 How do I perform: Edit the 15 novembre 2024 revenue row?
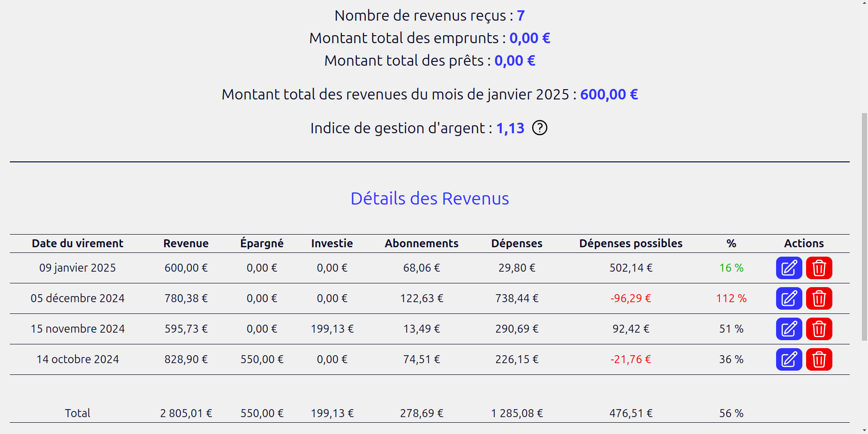[x=789, y=329]
